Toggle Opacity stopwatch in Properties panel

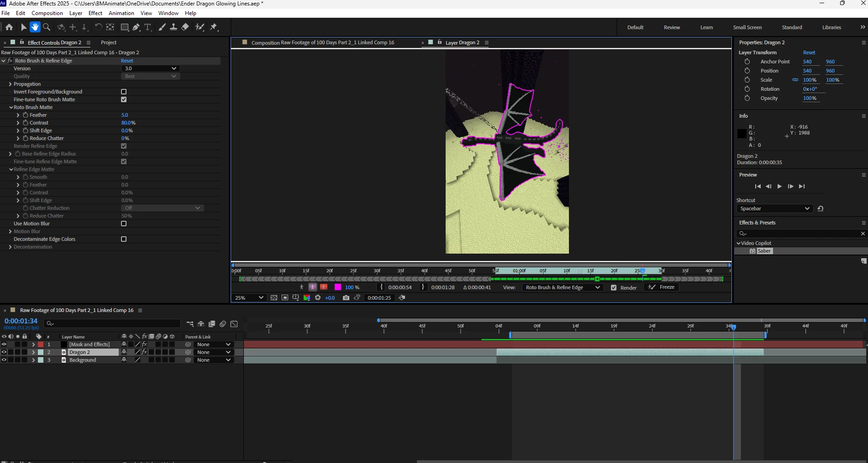click(x=747, y=98)
